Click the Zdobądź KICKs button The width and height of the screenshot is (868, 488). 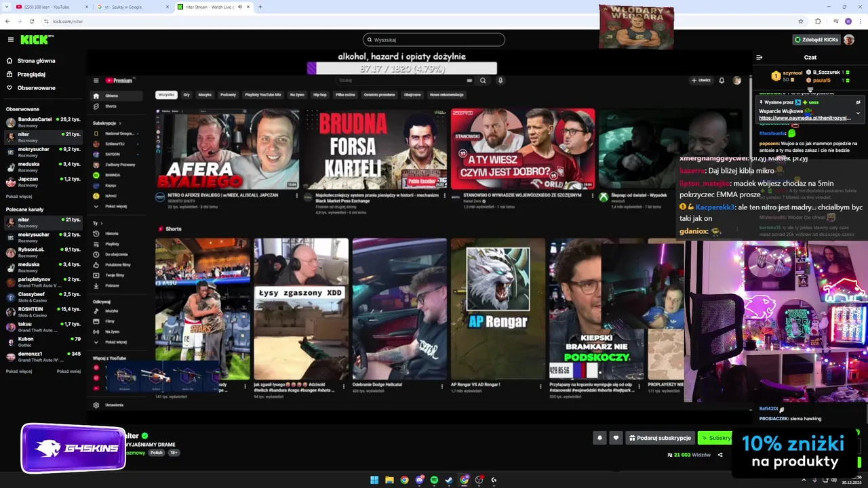click(x=816, y=40)
